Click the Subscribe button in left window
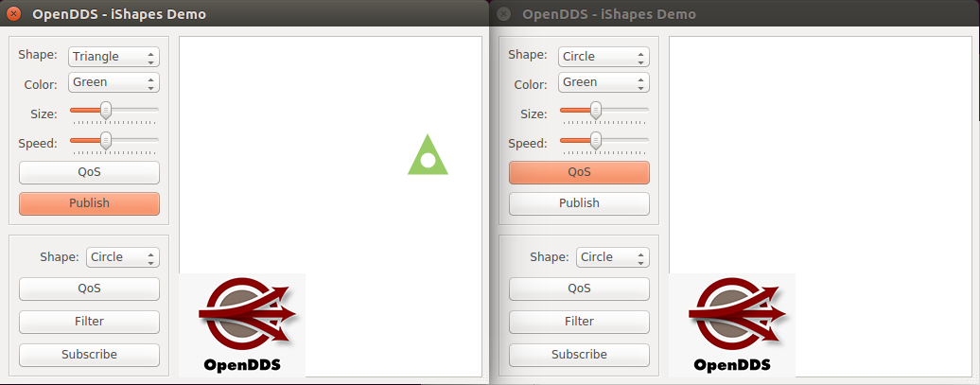The height and width of the screenshot is (385, 980). coord(89,355)
